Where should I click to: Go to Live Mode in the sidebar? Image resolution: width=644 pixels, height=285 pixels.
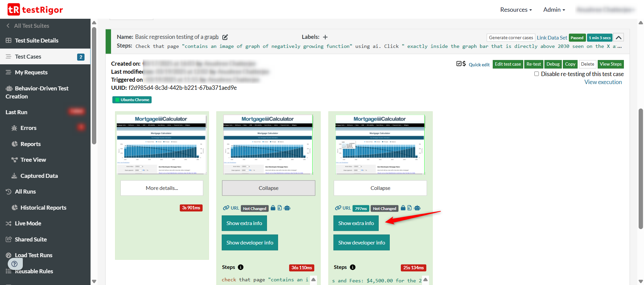pyautogui.click(x=28, y=223)
